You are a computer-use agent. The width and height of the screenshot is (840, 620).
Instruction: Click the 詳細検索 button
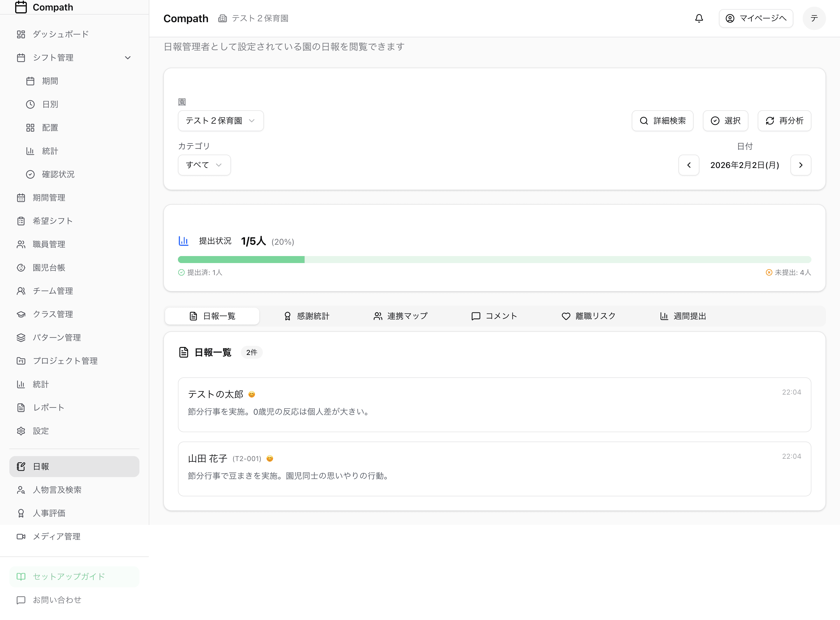click(x=662, y=120)
